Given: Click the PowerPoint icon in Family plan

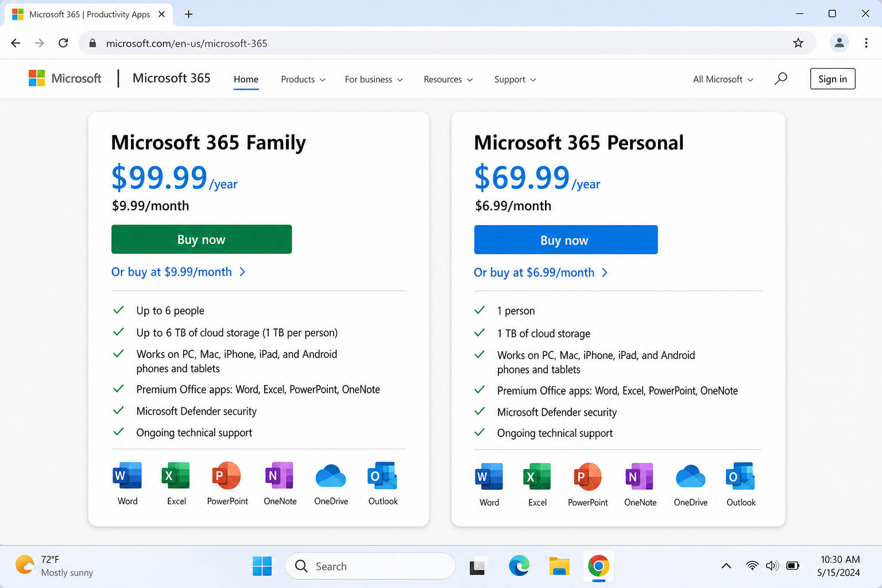Looking at the screenshot, I should click(x=227, y=475).
